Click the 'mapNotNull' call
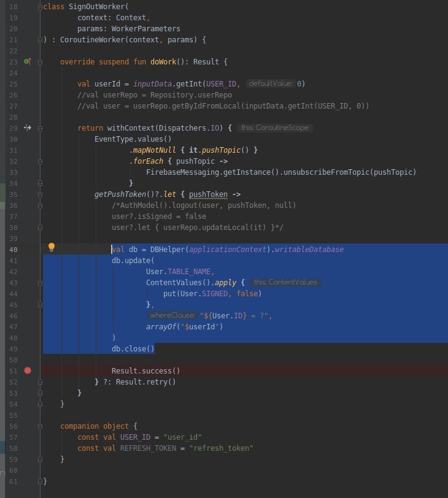 point(154,150)
